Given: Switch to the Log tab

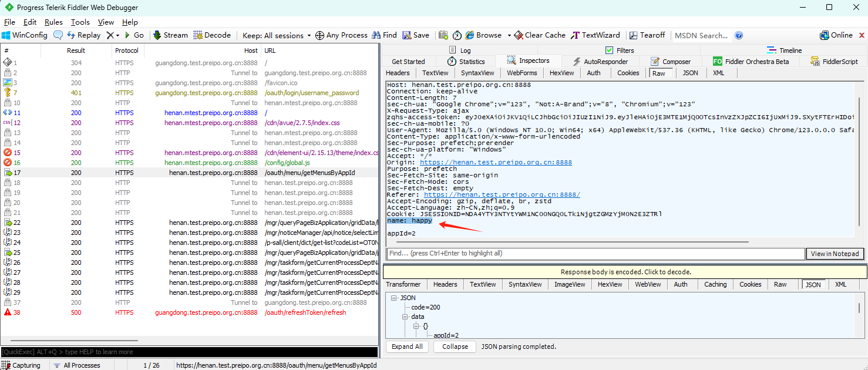Looking at the screenshot, I should 460,51.
